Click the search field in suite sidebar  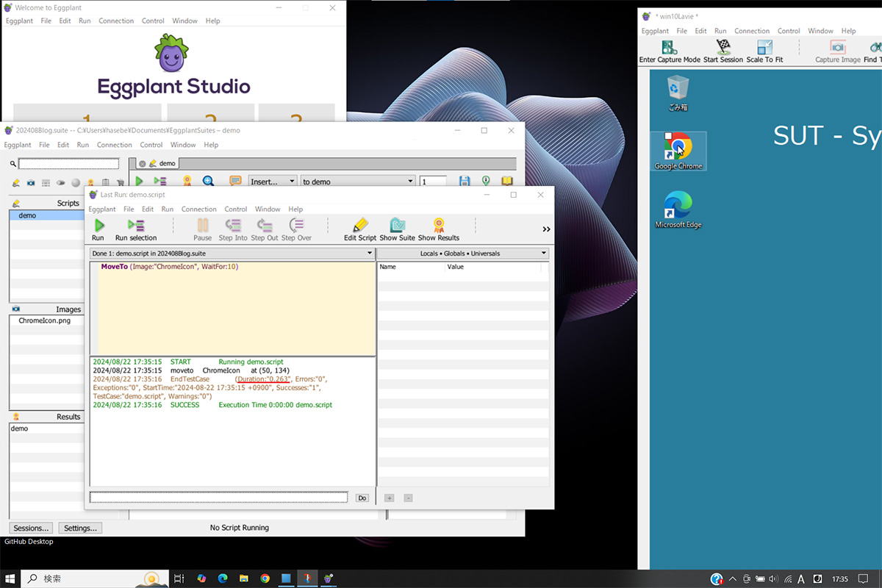pos(68,164)
